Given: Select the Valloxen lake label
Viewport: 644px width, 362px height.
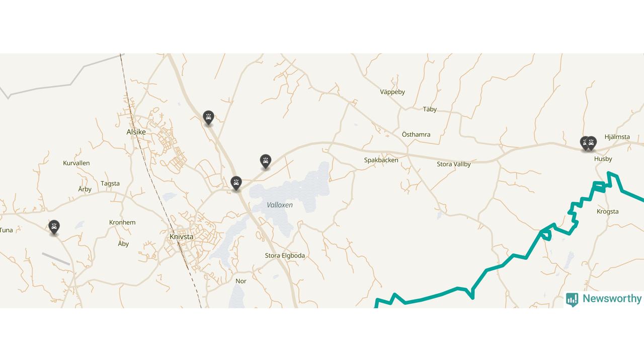Looking at the screenshot, I should [x=280, y=205].
